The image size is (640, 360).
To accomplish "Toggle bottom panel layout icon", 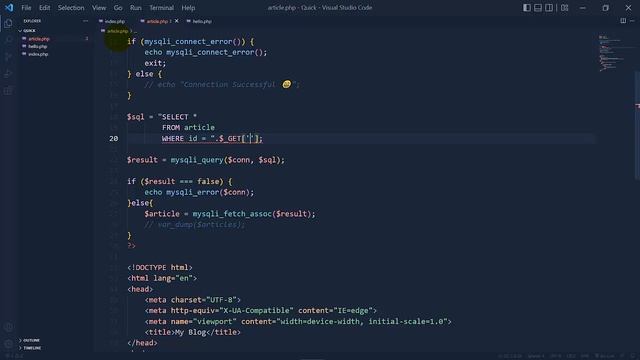I will pyautogui.click(x=538, y=8).
